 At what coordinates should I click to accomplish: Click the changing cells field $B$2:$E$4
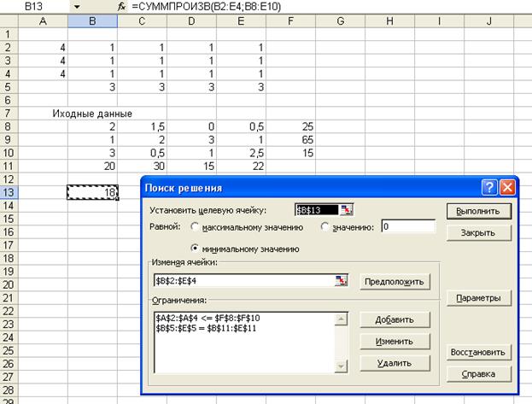click(x=244, y=281)
